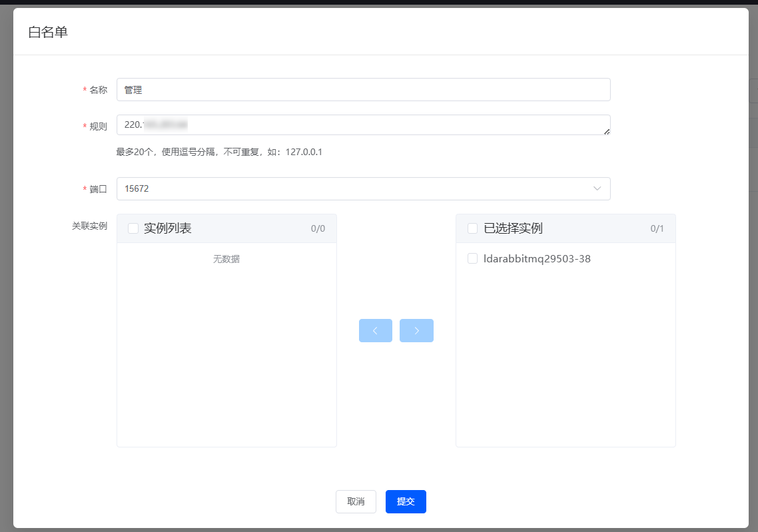758x532 pixels.
Task: Click the 0/1 count in 已选择实例 header
Action: [x=657, y=229]
